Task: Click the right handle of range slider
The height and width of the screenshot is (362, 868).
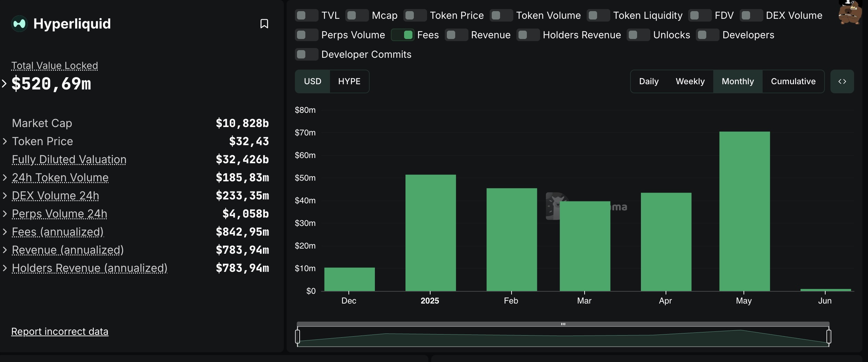Action: tap(829, 337)
